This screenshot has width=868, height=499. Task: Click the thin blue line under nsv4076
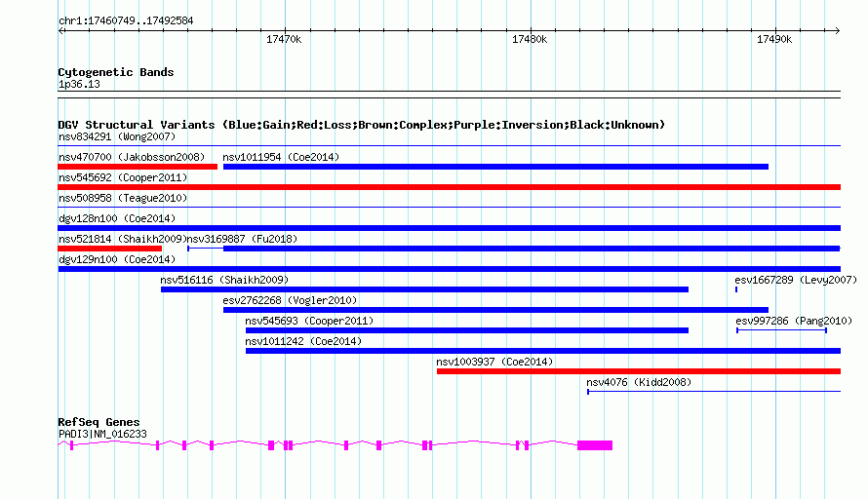click(714, 392)
